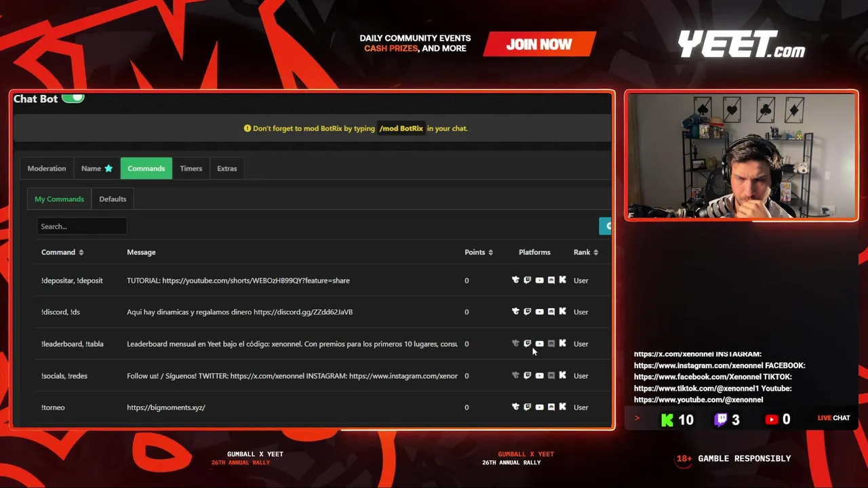Sort the table by Command column arrows
The width and height of the screenshot is (868, 488).
tap(81, 252)
